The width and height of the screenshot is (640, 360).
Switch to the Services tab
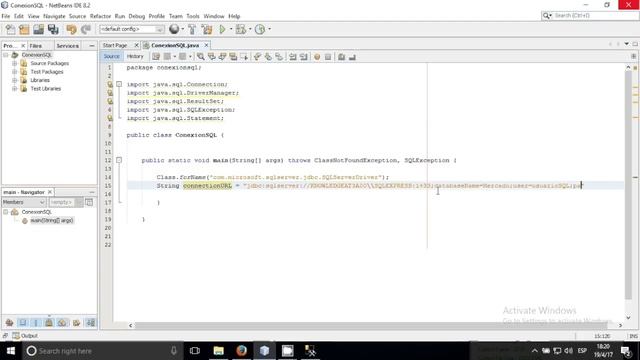67,46
